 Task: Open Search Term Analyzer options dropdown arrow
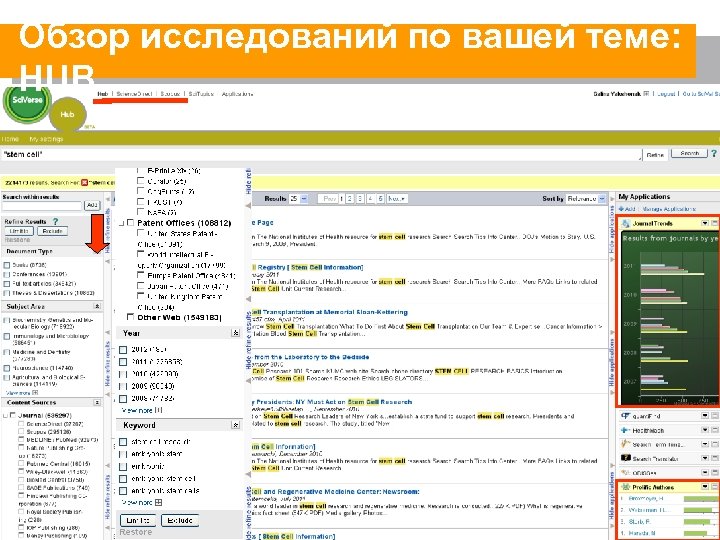pos(705,444)
